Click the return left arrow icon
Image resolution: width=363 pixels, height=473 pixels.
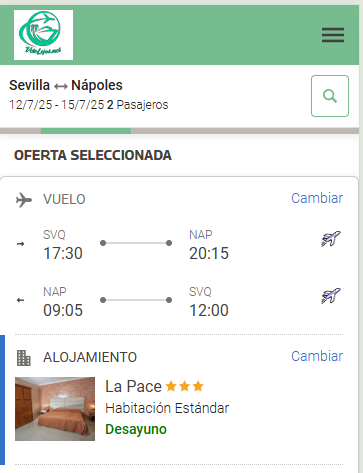pyautogui.click(x=21, y=300)
